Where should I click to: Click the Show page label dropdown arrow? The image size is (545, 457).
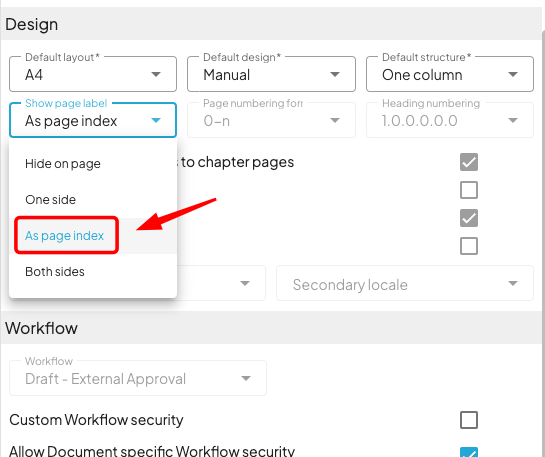156,120
